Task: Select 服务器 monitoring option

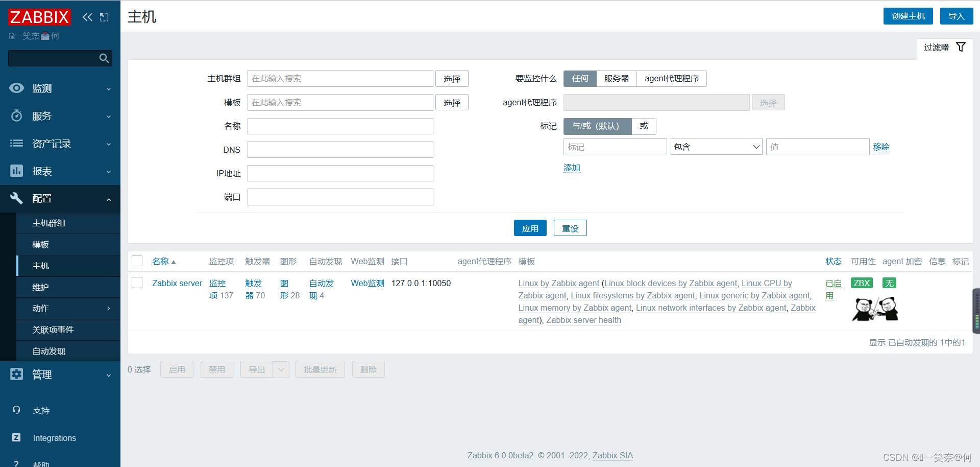Action: 617,79
